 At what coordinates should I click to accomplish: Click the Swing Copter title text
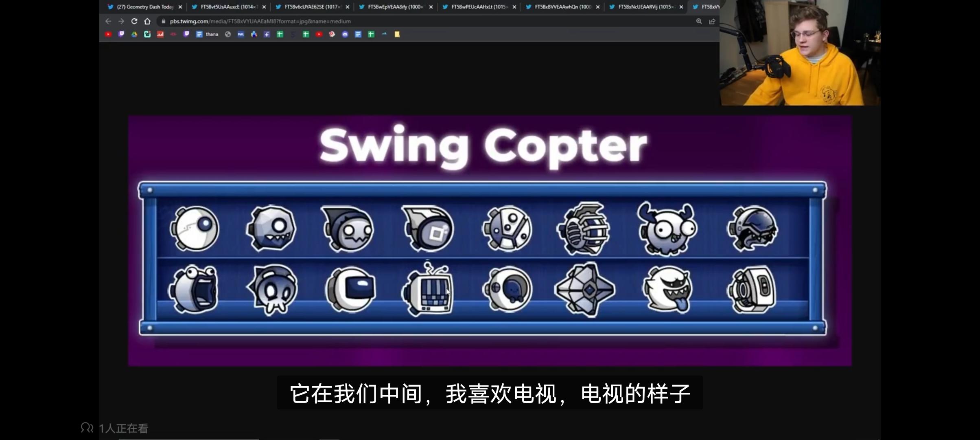(x=483, y=147)
